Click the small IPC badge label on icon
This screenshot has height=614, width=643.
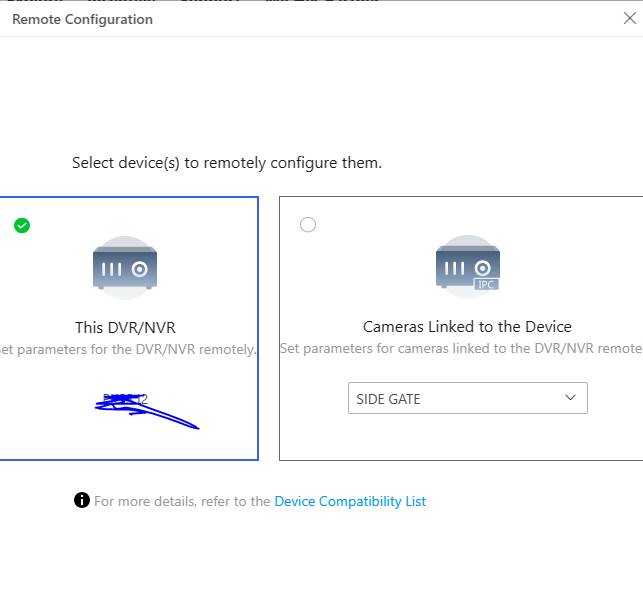click(486, 285)
